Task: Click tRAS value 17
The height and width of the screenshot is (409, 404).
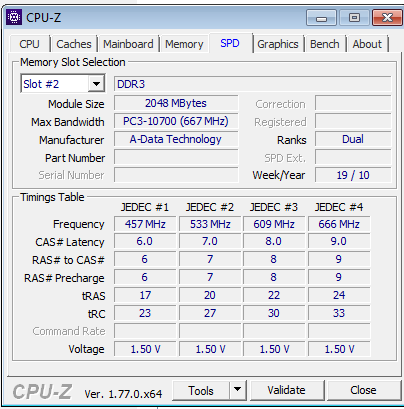Action: tap(145, 295)
